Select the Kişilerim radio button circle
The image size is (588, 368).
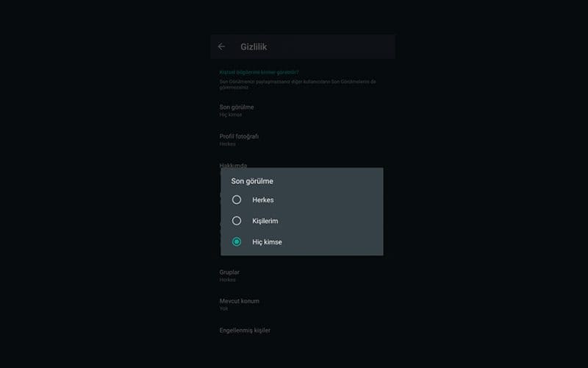coord(237,221)
